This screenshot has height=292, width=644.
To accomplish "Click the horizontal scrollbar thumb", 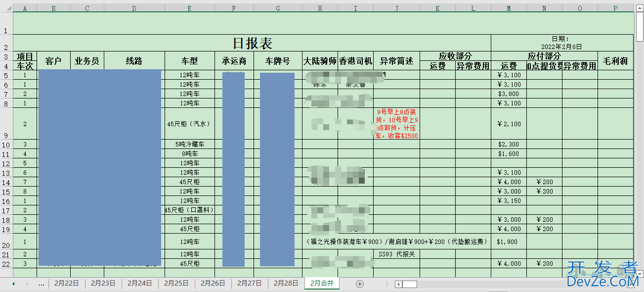I will pos(410,284).
